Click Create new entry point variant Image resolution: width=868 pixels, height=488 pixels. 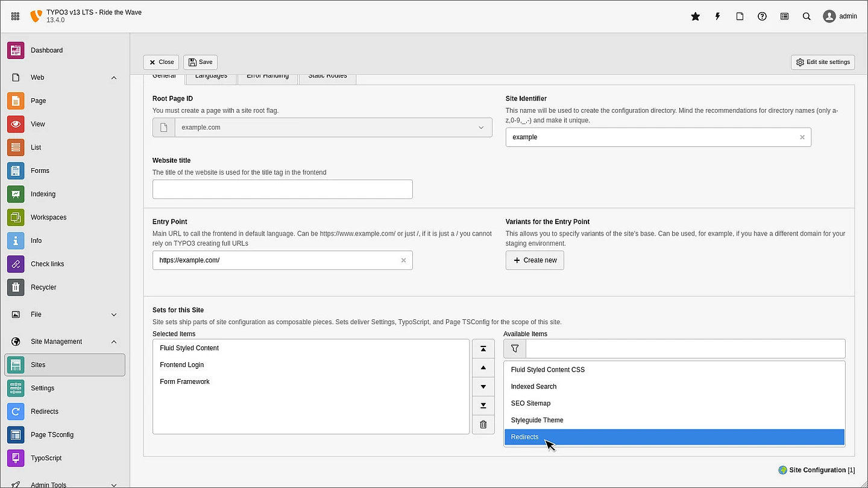pyautogui.click(x=535, y=260)
